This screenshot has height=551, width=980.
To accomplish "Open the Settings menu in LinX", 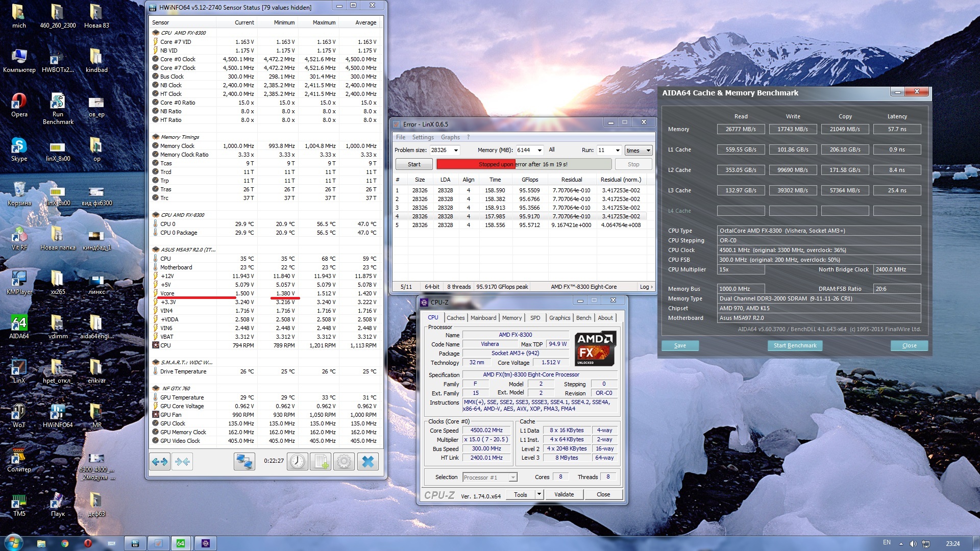I will tap(423, 137).
